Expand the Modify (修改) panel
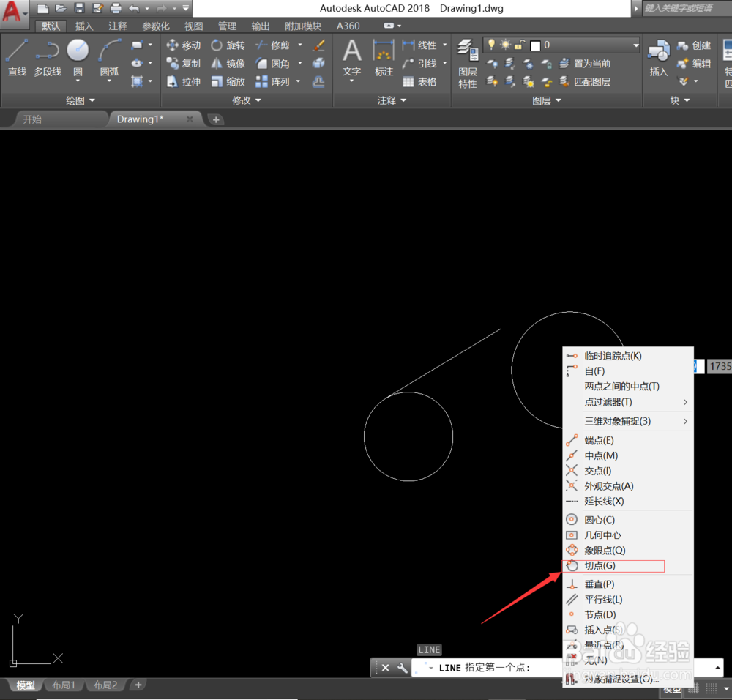732x700 pixels. 247,100
